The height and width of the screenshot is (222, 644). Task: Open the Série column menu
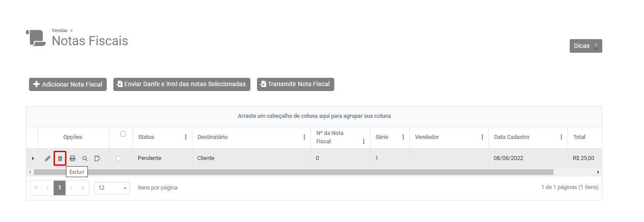[x=403, y=137]
